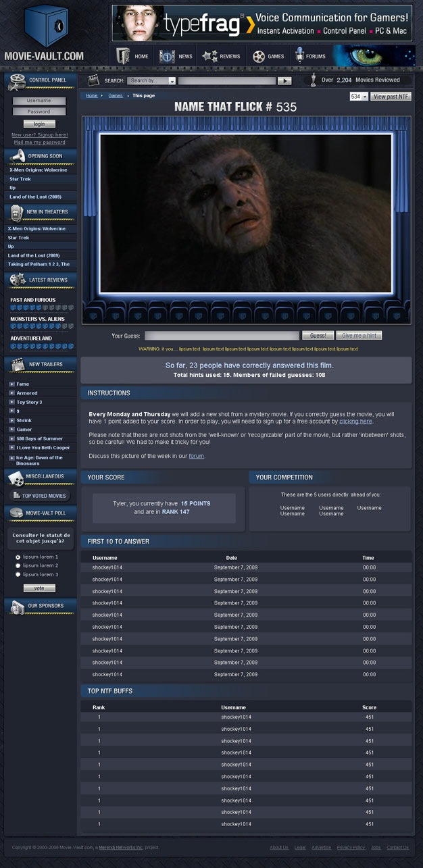Open the New user? Signup here link
423x868 pixels.
(x=40, y=135)
